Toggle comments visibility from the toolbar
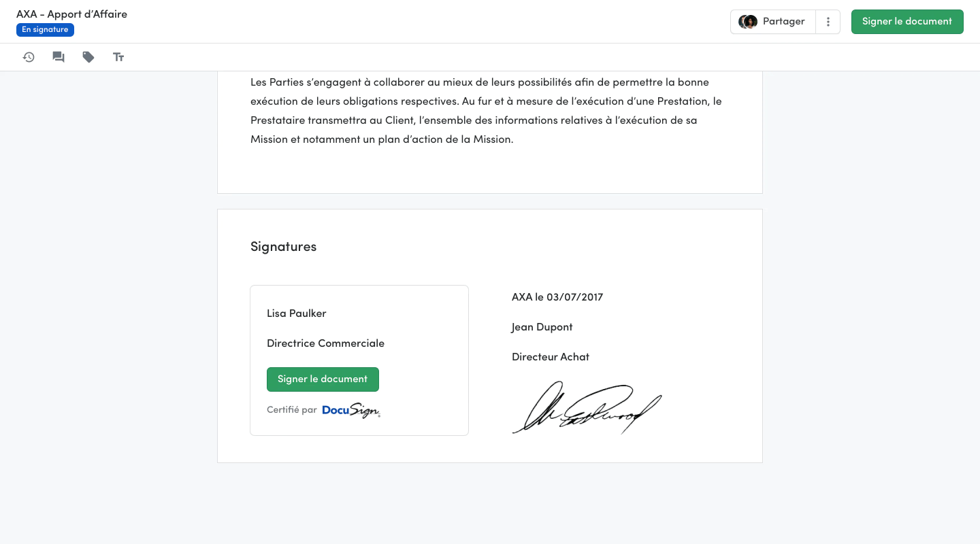Viewport: 980px width, 544px height. (x=59, y=57)
